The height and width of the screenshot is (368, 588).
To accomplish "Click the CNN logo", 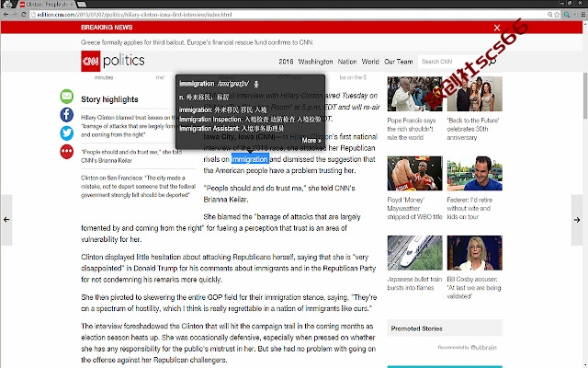I will click(90, 61).
